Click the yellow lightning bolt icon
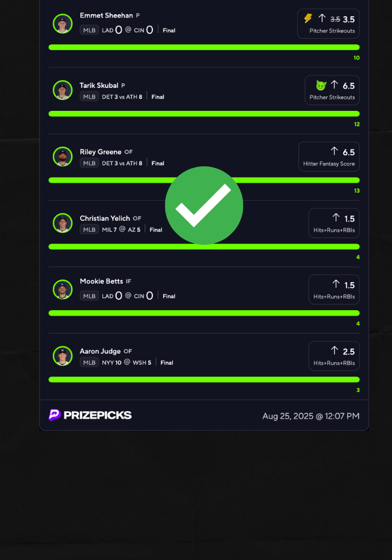This screenshot has width=392, height=560. tap(308, 18)
